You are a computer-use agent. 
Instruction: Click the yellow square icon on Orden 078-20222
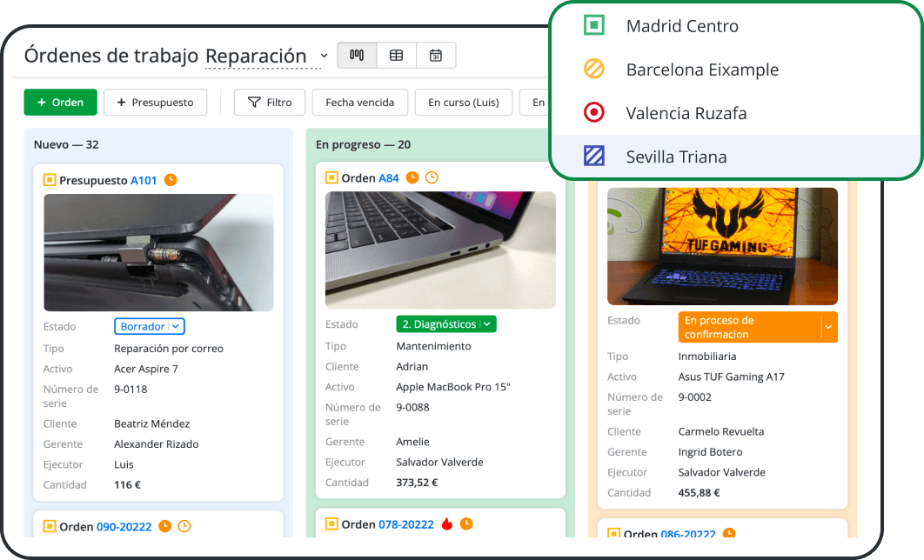pos(331,524)
